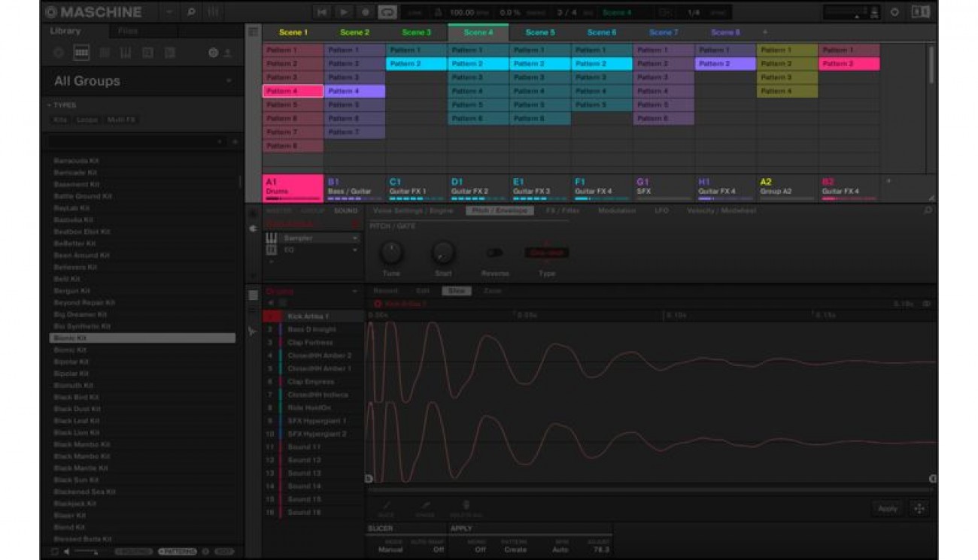Select the Projects file-type icon in browser
Screen dimensions: 978x560
pyautogui.click(x=59, y=53)
